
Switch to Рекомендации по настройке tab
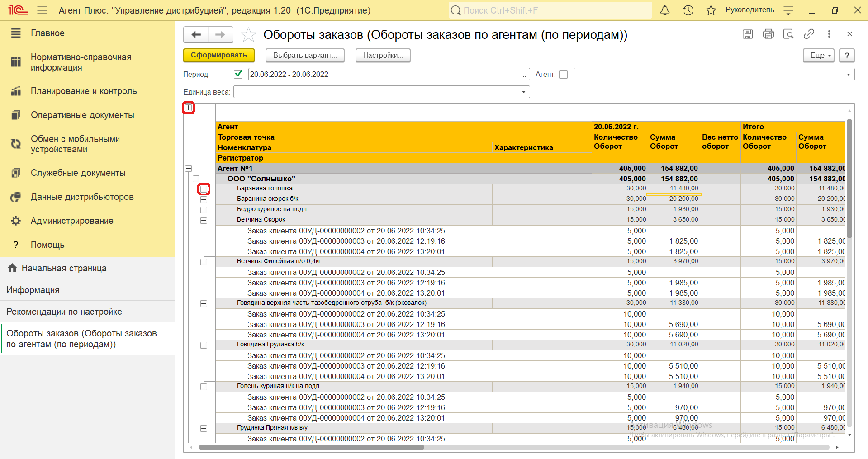(87, 312)
